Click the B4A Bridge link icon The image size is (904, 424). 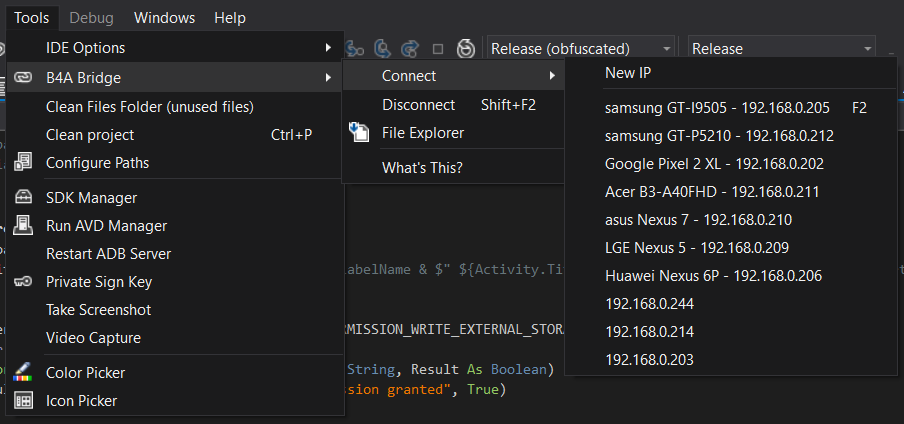(24, 77)
